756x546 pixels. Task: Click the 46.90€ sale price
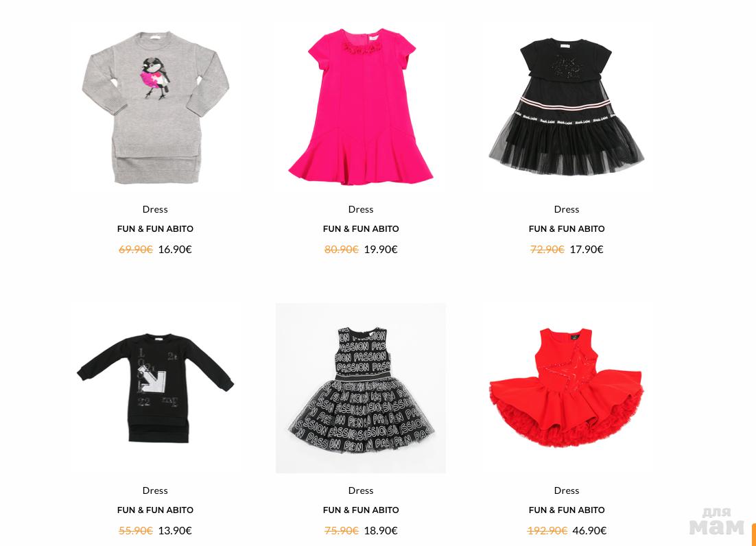pos(590,531)
